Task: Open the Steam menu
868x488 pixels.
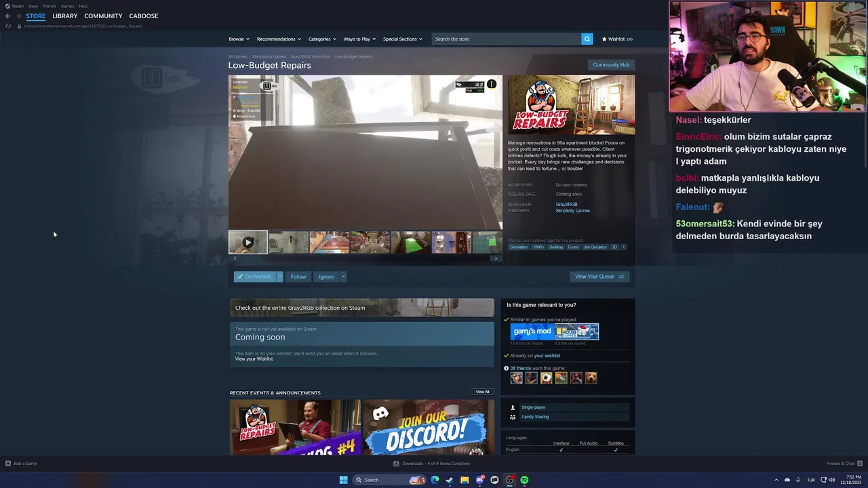Action: coord(14,6)
